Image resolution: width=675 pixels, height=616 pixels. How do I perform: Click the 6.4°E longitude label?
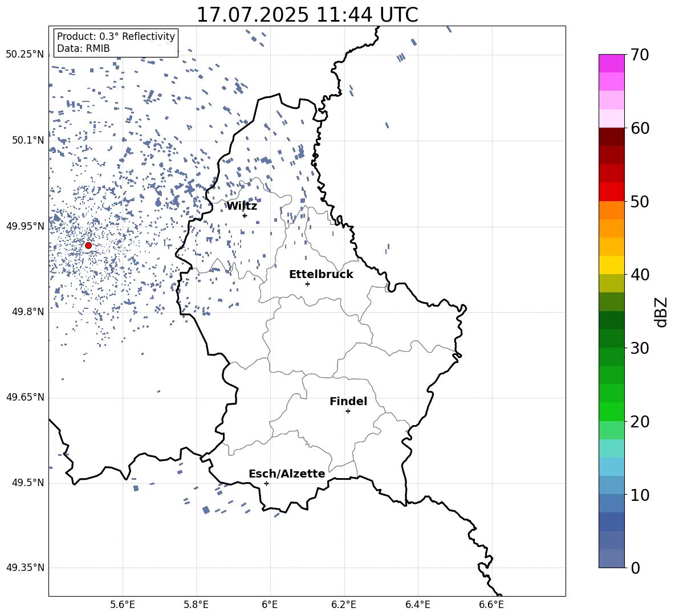(x=417, y=605)
